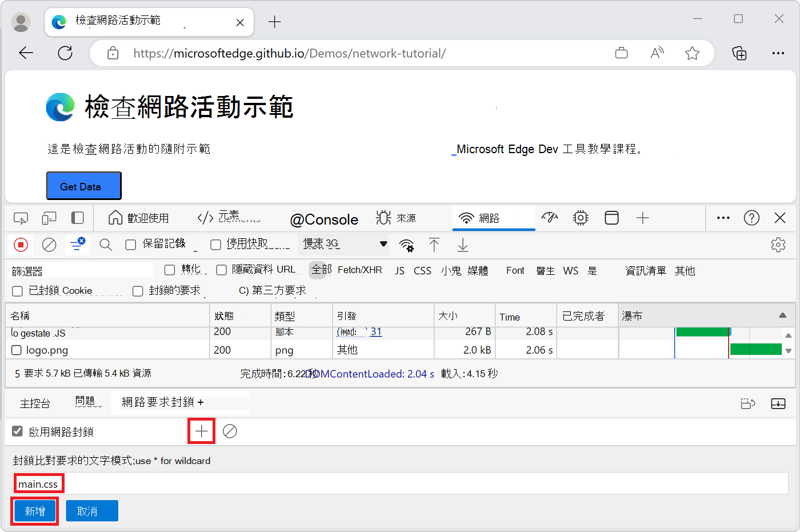Open Network panel settings gear
Image resolution: width=800 pixels, height=532 pixels.
[778, 245]
